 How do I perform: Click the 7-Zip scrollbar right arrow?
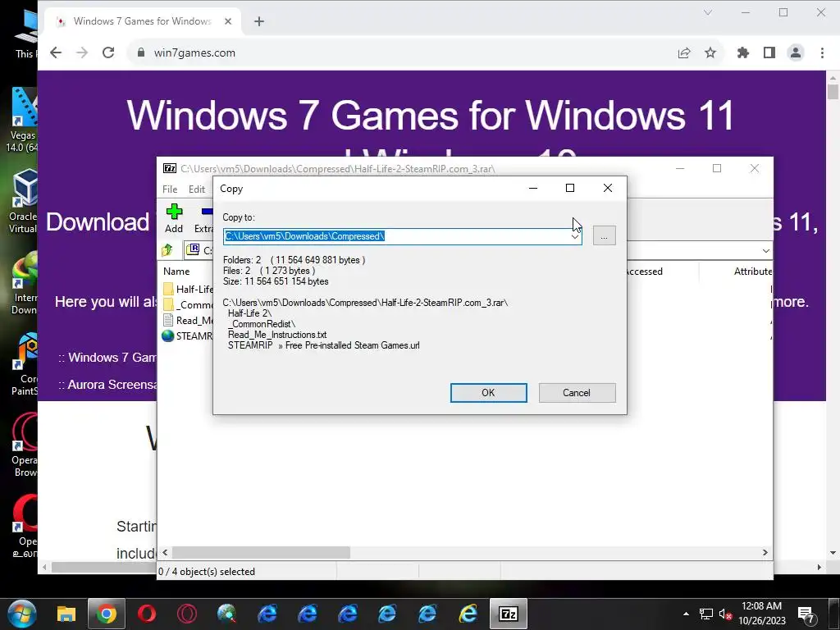click(x=765, y=552)
